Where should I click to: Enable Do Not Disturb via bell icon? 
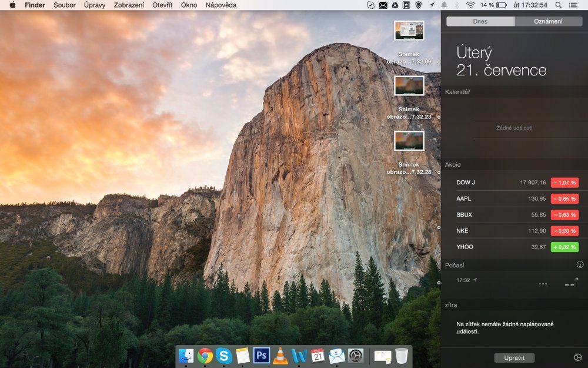click(x=443, y=5)
